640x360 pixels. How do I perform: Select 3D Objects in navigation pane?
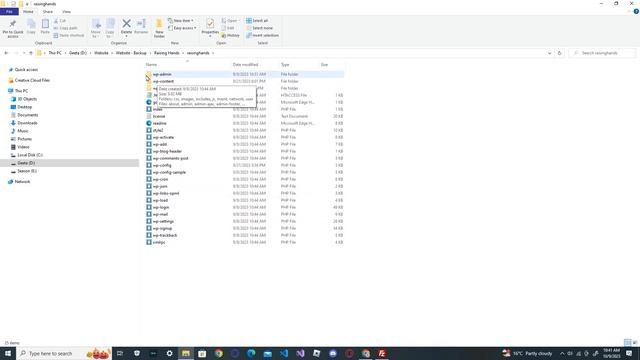[x=24, y=99]
